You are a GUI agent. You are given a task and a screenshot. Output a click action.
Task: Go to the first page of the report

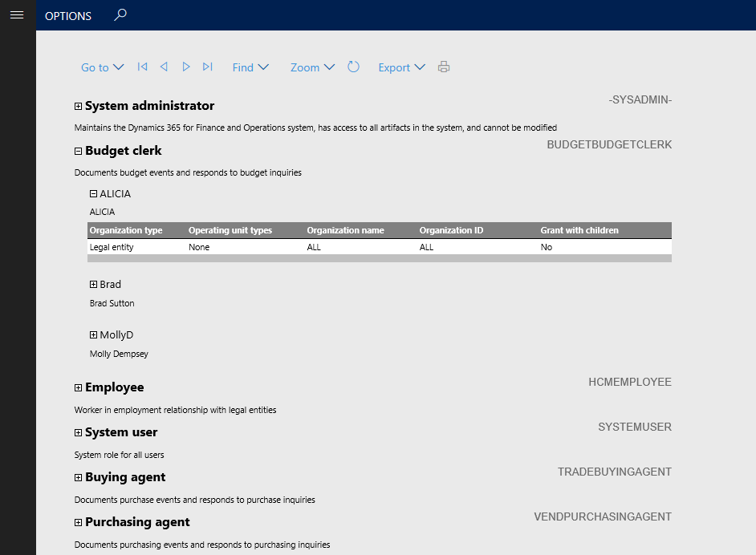[x=142, y=67]
